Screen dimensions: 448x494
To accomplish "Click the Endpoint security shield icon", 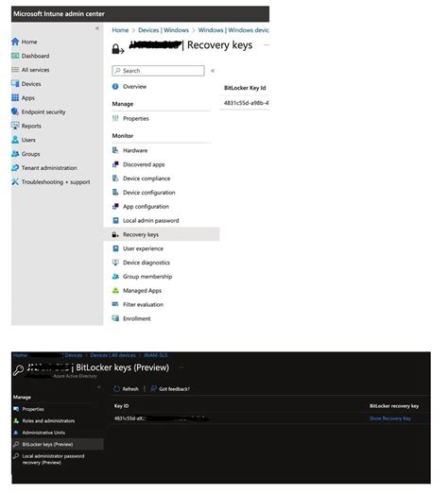I will 15,111.
